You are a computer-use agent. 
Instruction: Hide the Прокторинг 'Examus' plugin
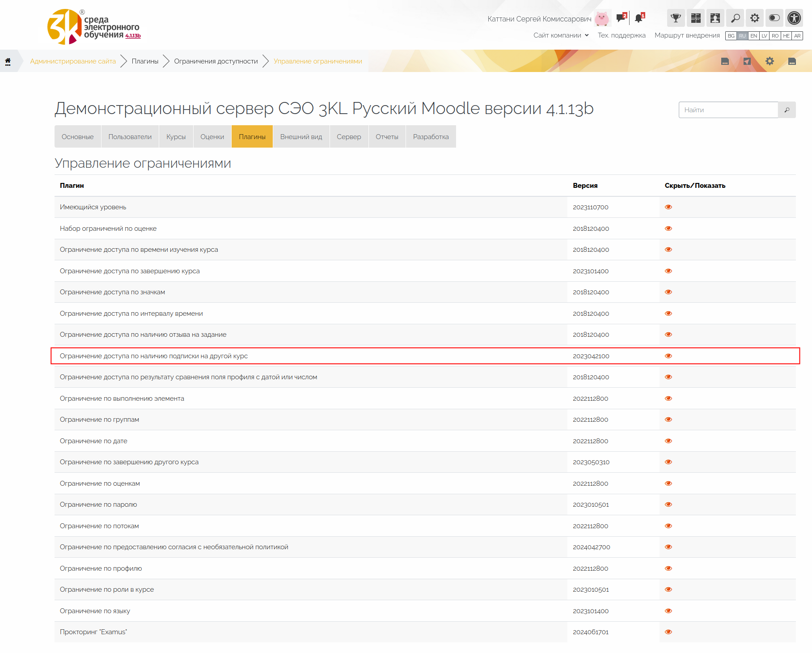point(668,632)
